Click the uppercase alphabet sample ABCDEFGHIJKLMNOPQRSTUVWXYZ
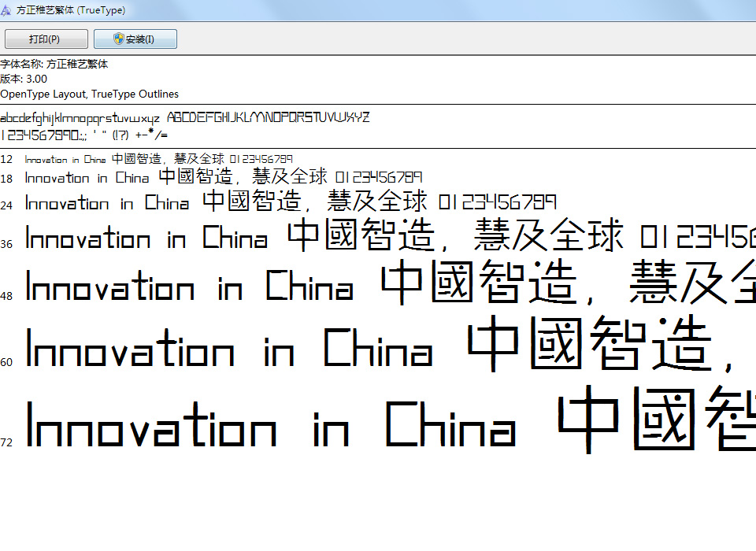This screenshot has width=756, height=551. tap(269, 117)
